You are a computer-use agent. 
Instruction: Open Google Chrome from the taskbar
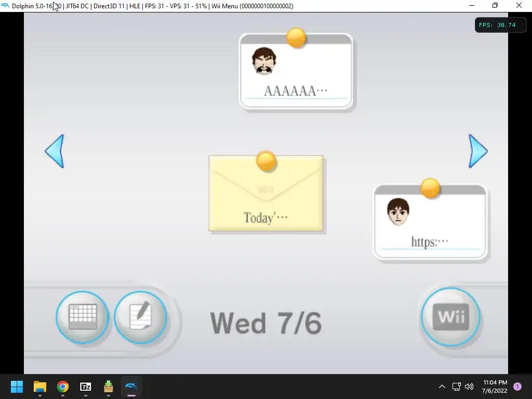(x=63, y=387)
